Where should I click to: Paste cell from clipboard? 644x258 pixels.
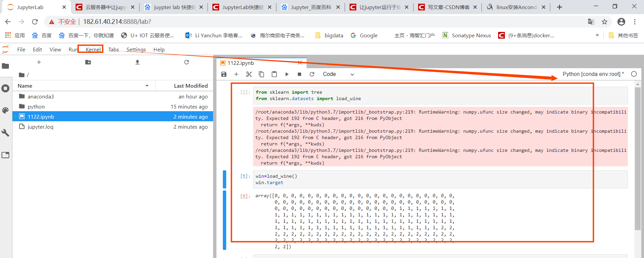point(274,74)
